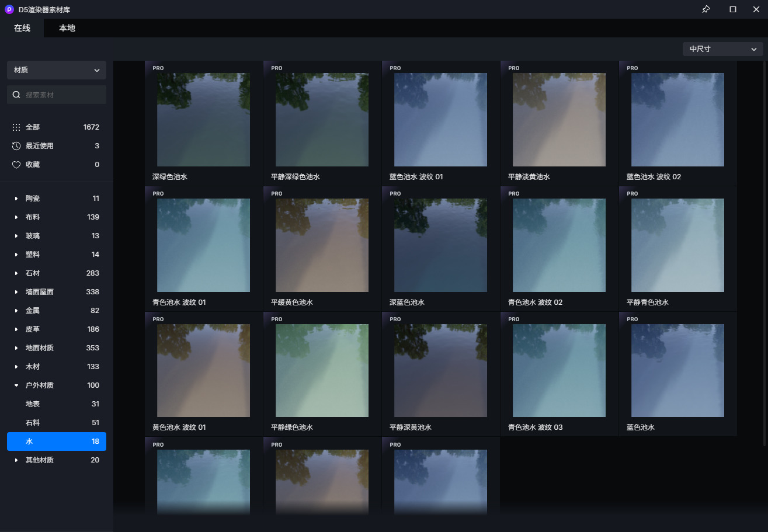The height and width of the screenshot is (532, 768).
Task: Switch to the 本地 tab
Action: 67,28
